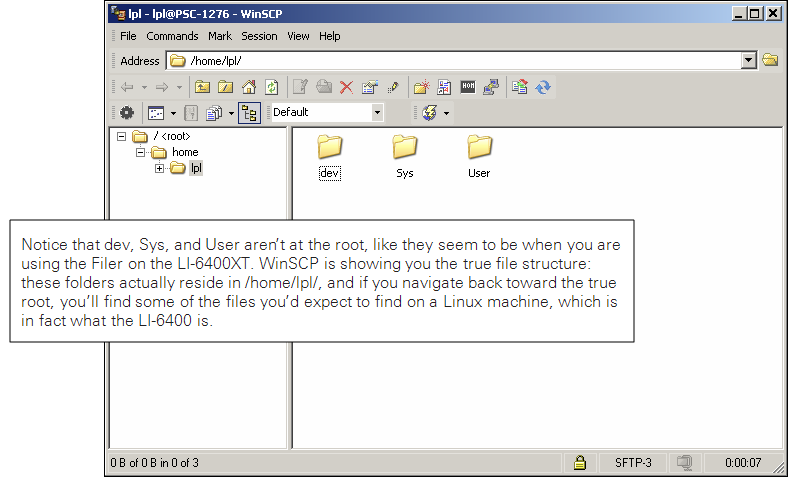Image resolution: width=788 pixels, height=477 pixels.
Task: Click the padlock icon in status bar
Action: (x=579, y=462)
